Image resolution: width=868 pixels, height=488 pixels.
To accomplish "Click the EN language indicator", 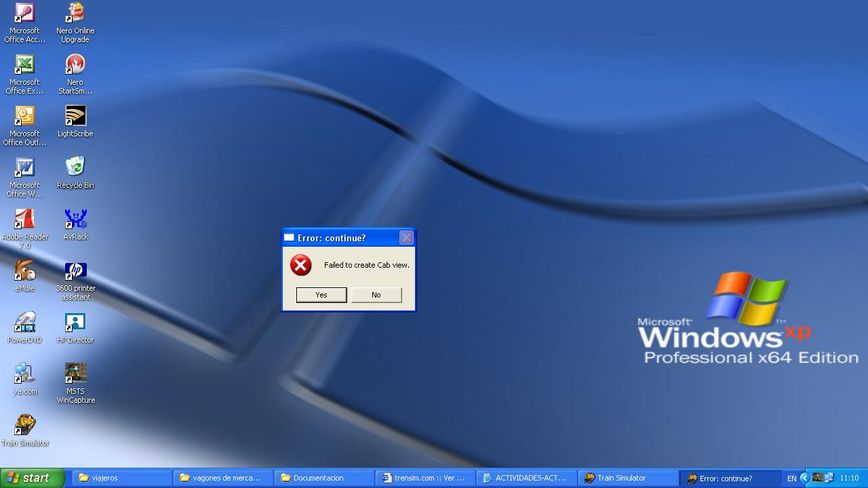I will pos(791,479).
